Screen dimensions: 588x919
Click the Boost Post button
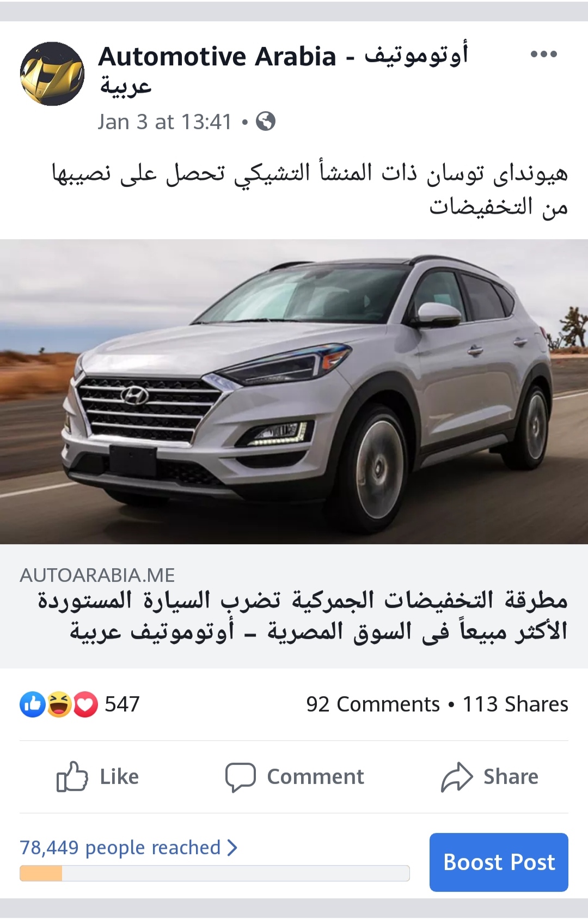tap(499, 862)
